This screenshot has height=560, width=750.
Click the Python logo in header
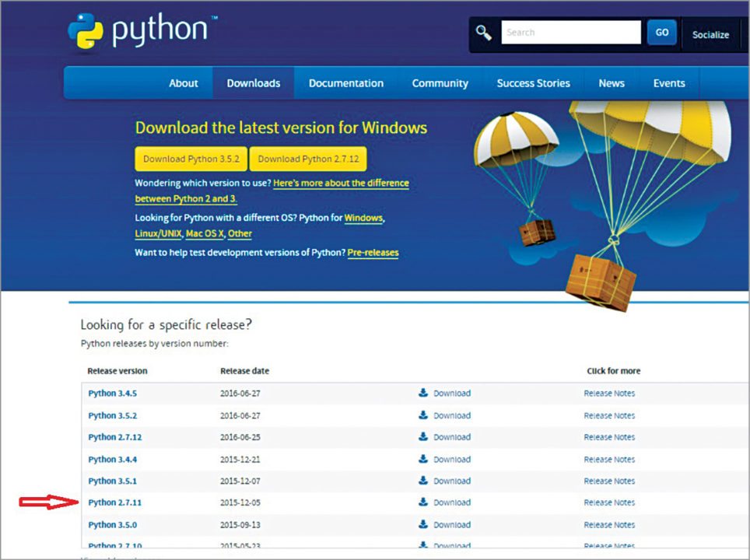(140, 33)
